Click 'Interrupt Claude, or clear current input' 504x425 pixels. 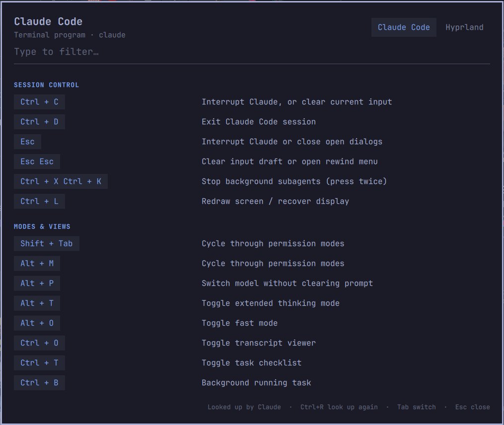pyautogui.click(x=296, y=102)
